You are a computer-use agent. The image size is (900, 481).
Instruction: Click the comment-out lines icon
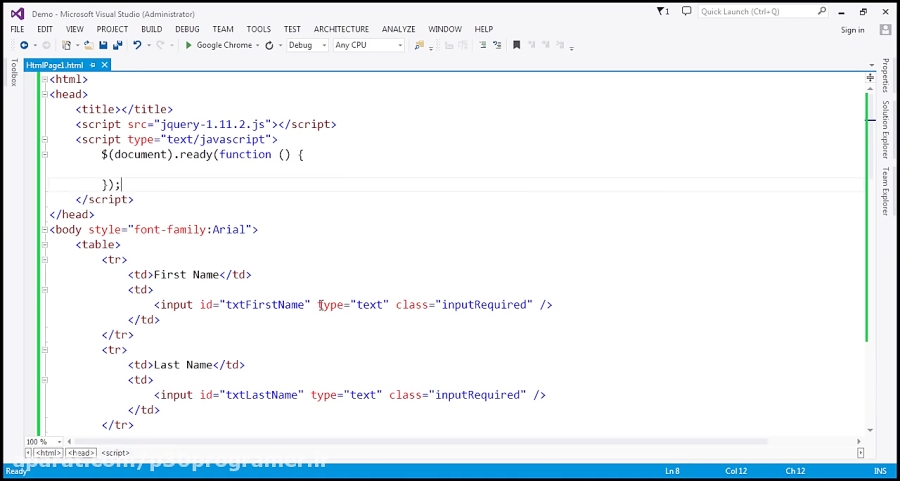coord(483,45)
